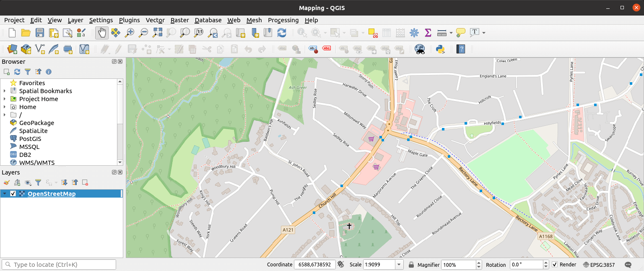Open the Processing menu
Screen dimensions: 644x271
[x=283, y=20]
